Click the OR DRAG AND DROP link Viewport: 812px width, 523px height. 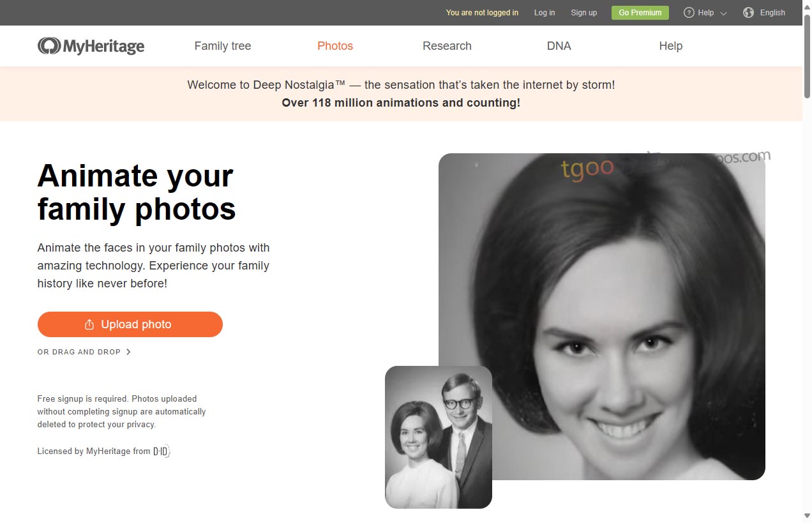click(79, 352)
